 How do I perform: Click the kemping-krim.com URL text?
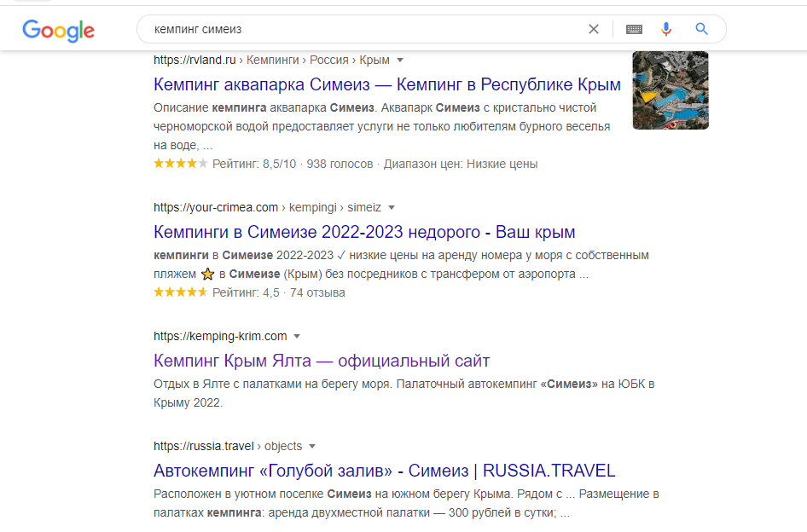tap(220, 336)
